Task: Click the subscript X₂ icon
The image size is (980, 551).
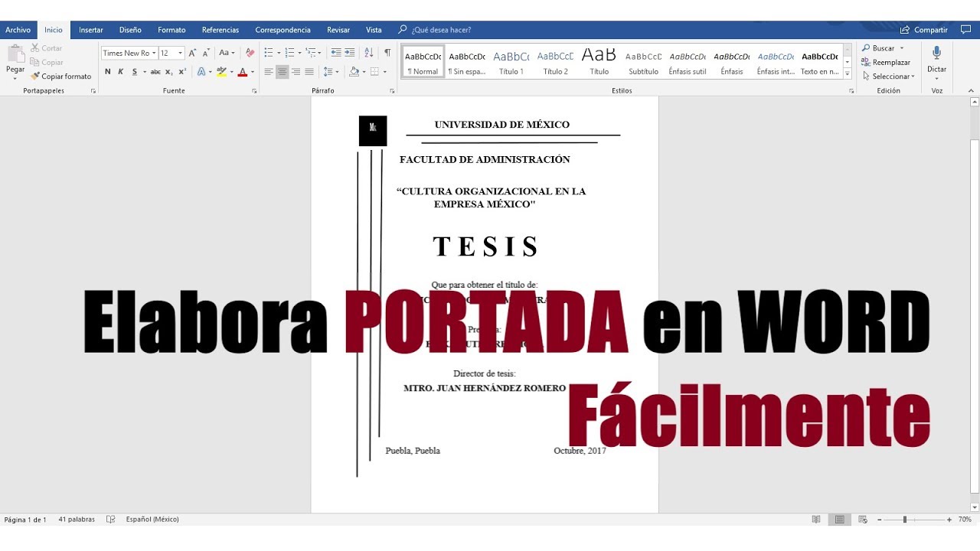Action: pos(168,71)
